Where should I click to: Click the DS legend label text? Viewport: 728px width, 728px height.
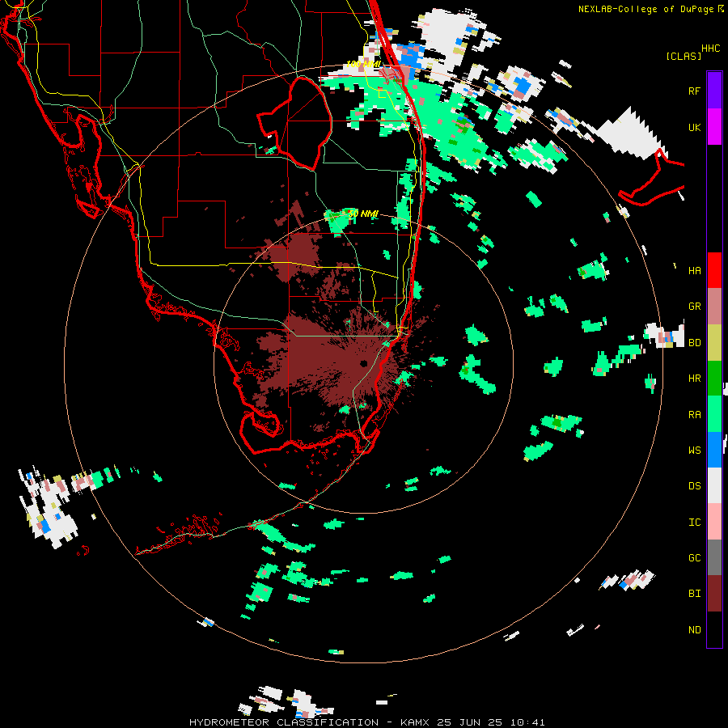coord(694,486)
